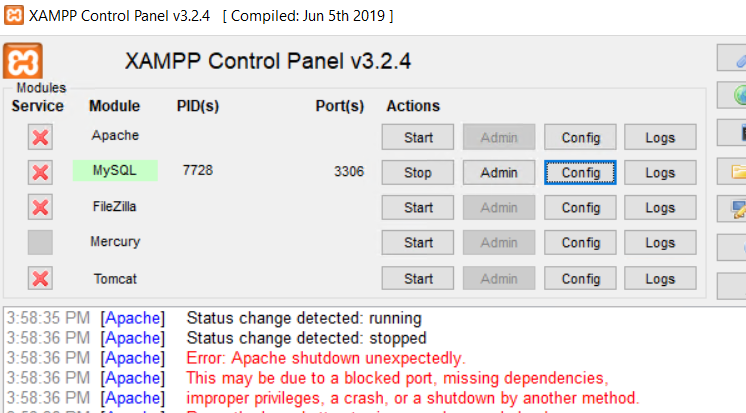746x413 pixels.
Task: Toggle the MySQL service install box
Action: click(x=40, y=172)
